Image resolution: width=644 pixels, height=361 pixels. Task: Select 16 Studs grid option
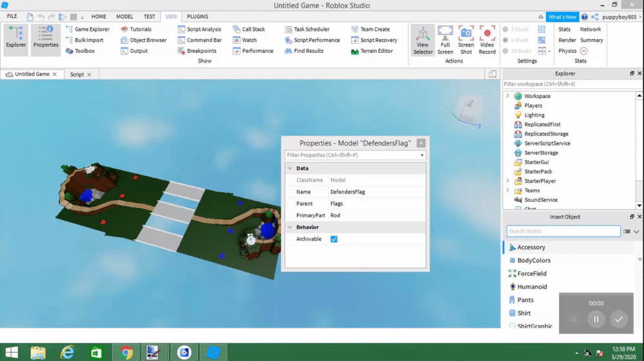point(517,51)
